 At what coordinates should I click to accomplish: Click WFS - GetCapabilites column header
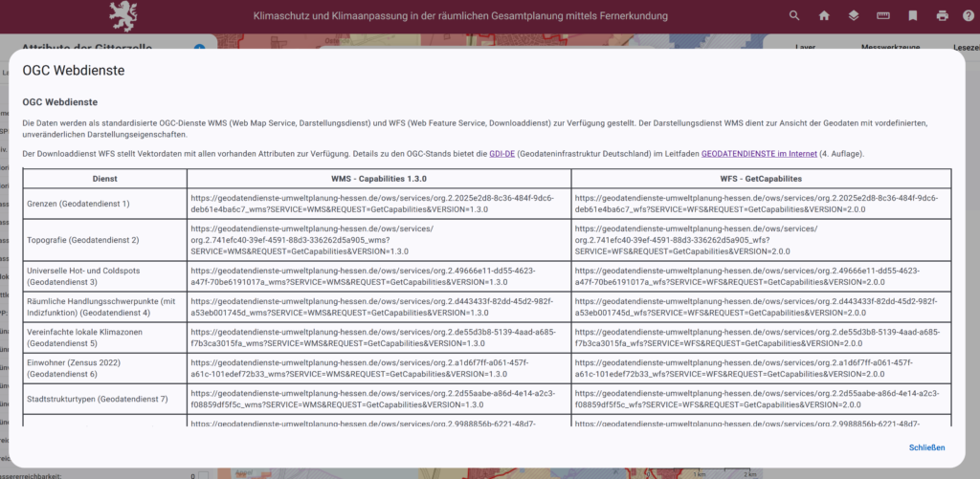[761, 179]
